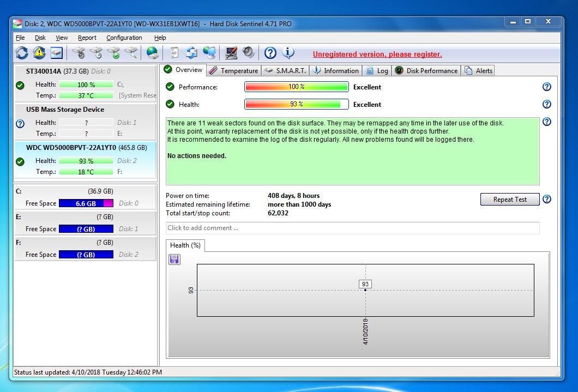Click the refresh icon with yellow warning triangle
Viewport: 578px width, 392px height.
[39, 53]
